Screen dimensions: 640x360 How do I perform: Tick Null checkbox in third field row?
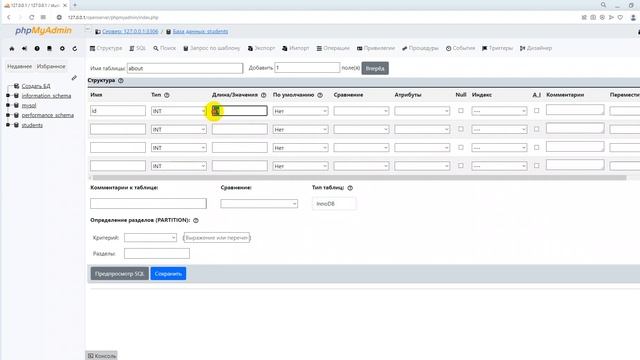pyautogui.click(x=461, y=147)
